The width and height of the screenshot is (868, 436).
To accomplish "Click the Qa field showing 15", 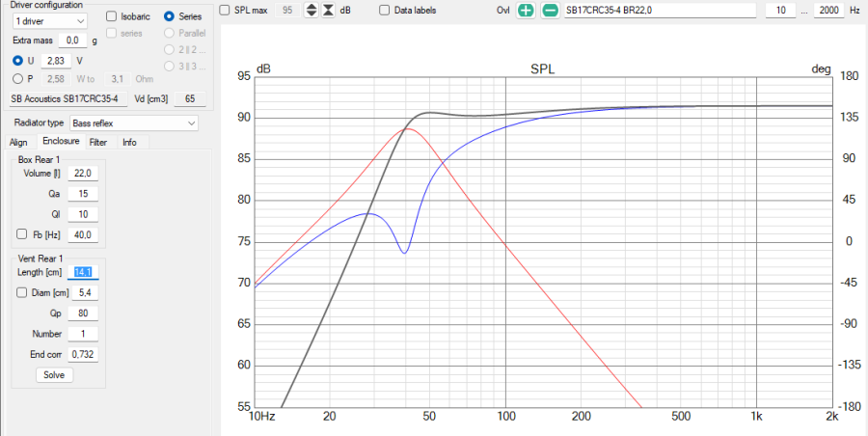I will click(83, 193).
